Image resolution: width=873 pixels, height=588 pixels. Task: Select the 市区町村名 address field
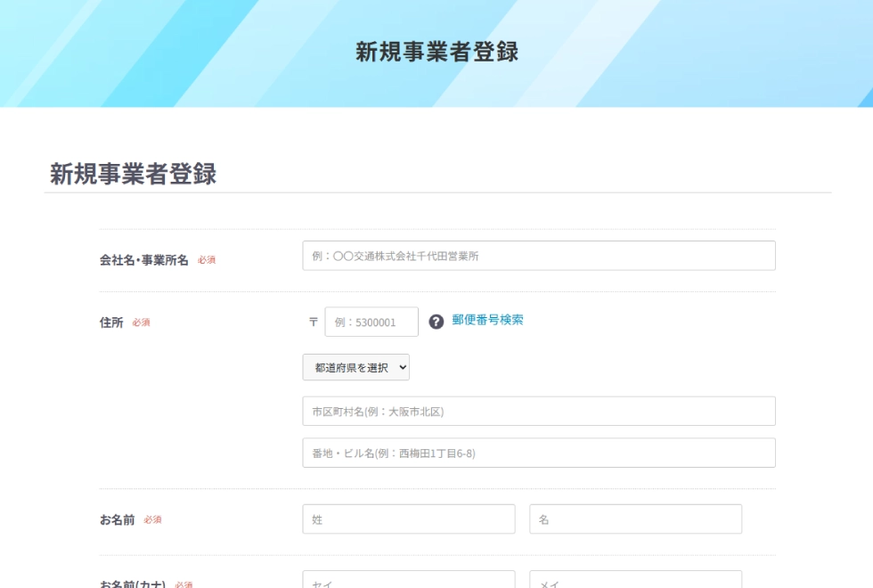[539, 412]
